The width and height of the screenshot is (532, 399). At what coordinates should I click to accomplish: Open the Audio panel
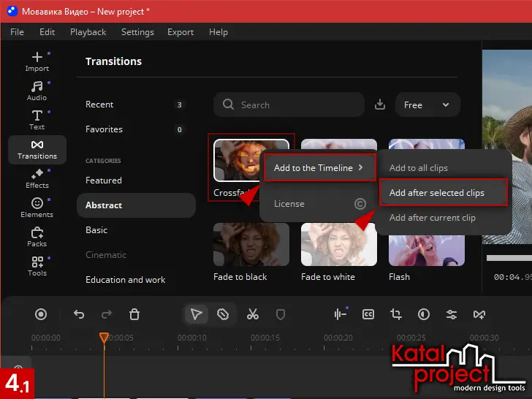click(37, 91)
